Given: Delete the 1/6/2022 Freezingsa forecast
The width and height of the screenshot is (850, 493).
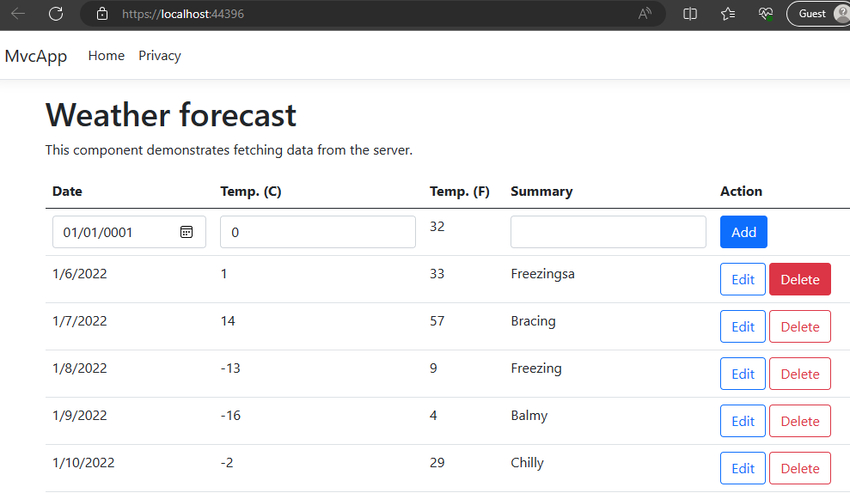Looking at the screenshot, I should [x=800, y=279].
